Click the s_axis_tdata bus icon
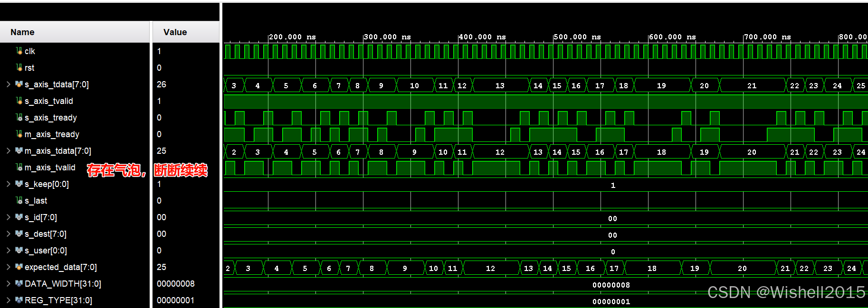This screenshot has height=308, width=868. coord(19,84)
